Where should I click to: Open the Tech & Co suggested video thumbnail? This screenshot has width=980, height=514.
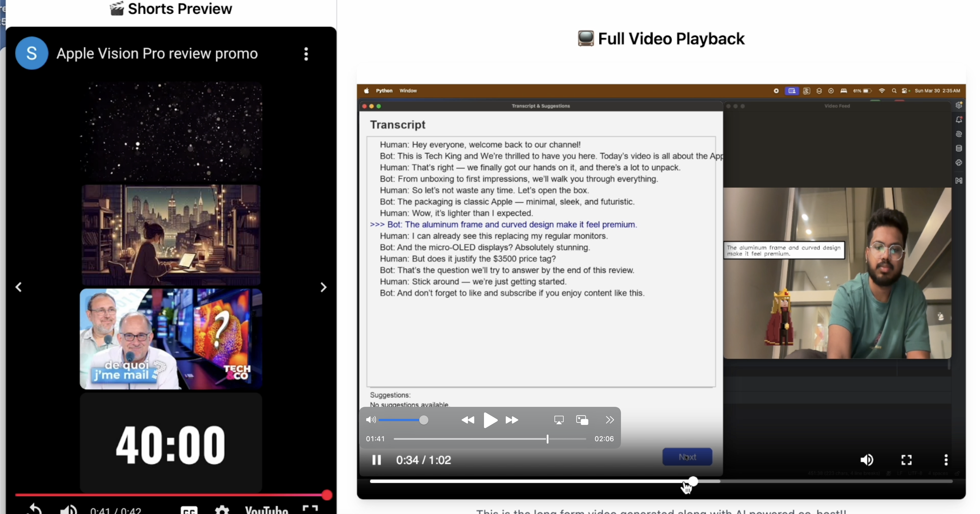click(x=171, y=339)
